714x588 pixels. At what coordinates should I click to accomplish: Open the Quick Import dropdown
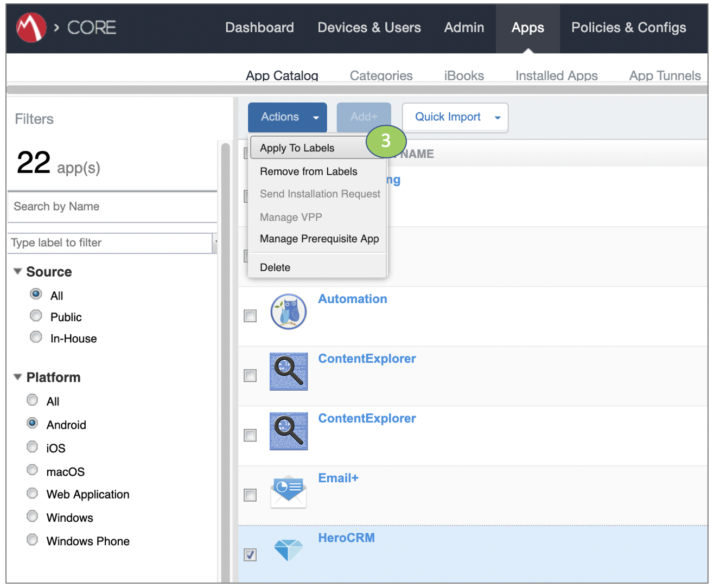coord(455,117)
